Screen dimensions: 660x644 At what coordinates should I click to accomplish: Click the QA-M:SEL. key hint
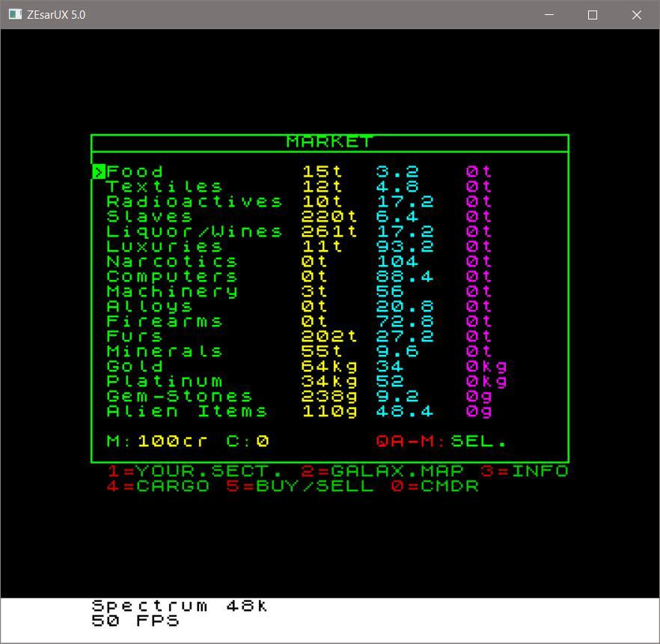pyautogui.click(x=441, y=441)
